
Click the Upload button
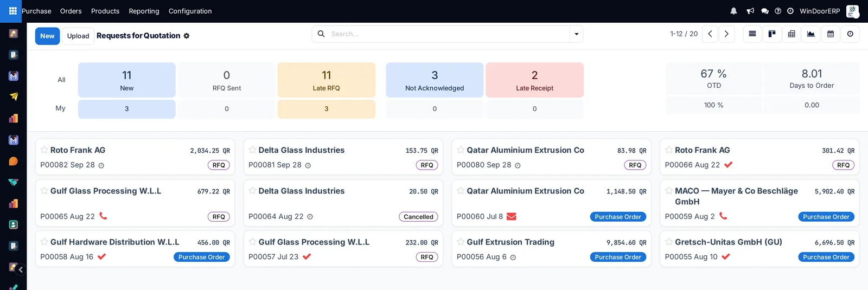(x=78, y=36)
